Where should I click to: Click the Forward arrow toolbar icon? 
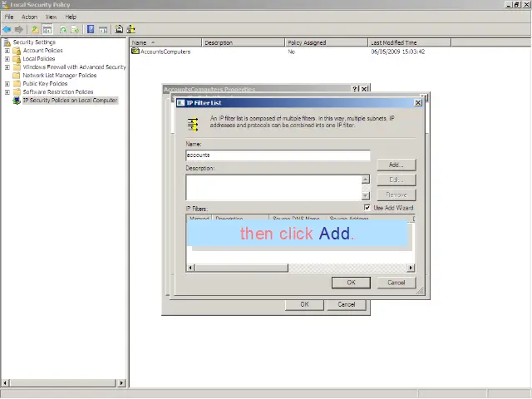coord(18,29)
